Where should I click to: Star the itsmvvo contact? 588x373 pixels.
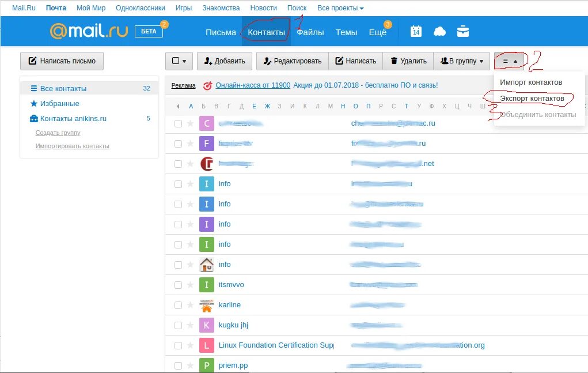click(190, 285)
